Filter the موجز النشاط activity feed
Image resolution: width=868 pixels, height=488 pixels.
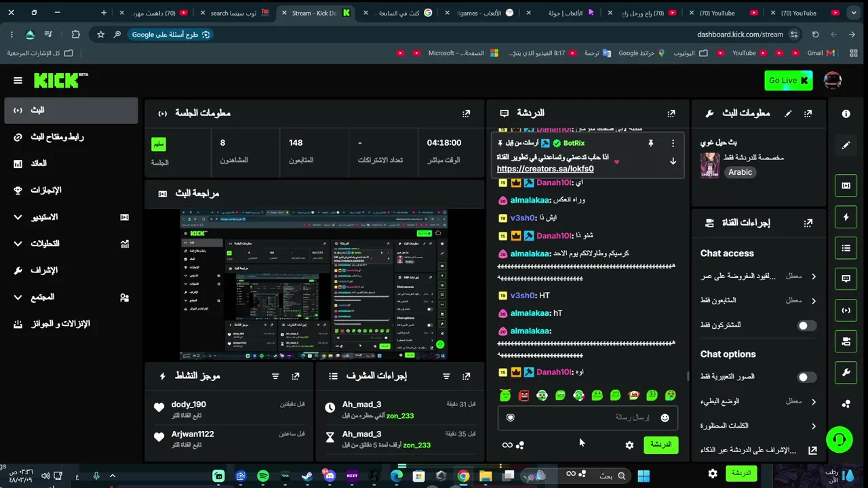pos(275,376)
